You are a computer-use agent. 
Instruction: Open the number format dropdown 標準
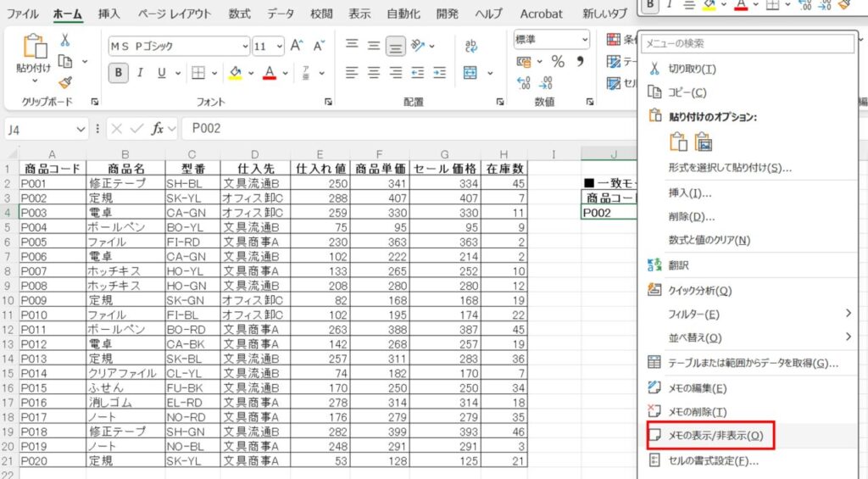tap(585, 39)
